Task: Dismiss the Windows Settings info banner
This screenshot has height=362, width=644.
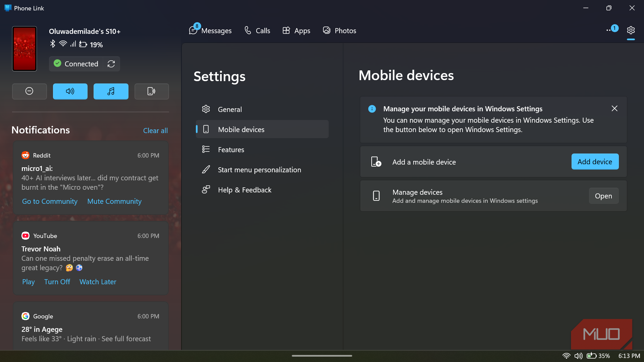Action: pos(614,108)
